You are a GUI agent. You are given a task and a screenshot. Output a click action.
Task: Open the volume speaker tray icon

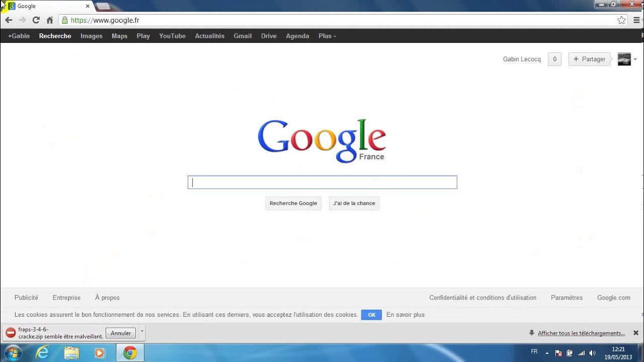click(593, 353)
